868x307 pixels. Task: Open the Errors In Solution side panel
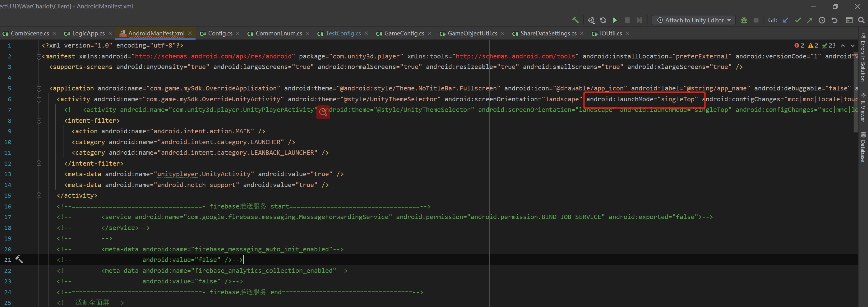(x=863, y=57)
